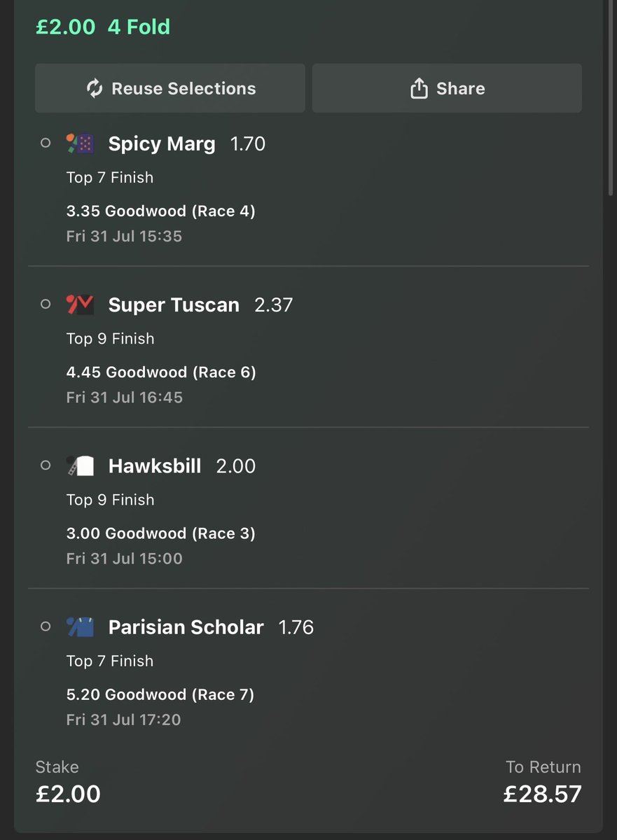Click Parisian Scholar jockey silks icon
The height and width of the screenshot is (840, 617).
[x=80, y=627]
